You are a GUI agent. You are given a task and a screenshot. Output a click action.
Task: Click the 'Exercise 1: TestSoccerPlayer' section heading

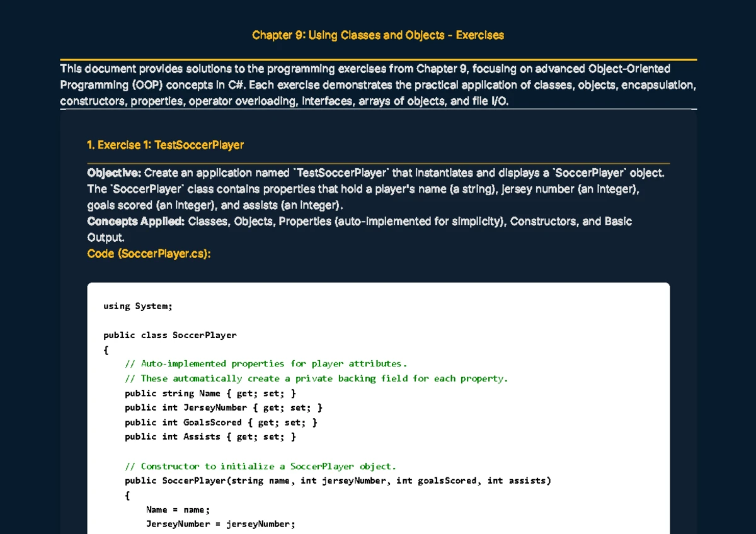(x=165, y=145)
